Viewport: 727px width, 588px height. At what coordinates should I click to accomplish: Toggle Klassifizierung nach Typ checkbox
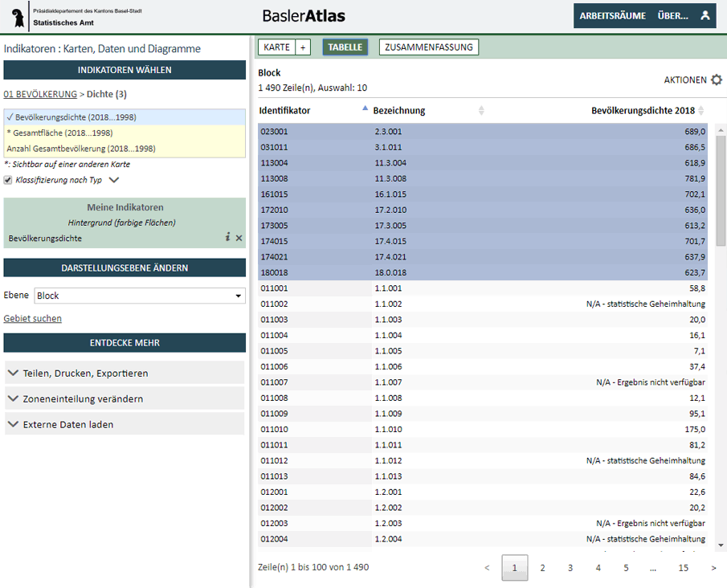(x=8, y=180)
